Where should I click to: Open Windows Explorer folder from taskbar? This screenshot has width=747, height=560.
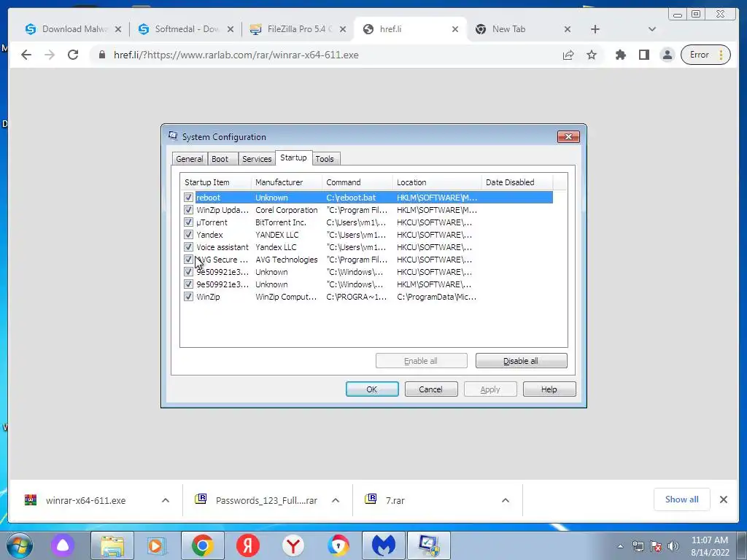point(112,545)
